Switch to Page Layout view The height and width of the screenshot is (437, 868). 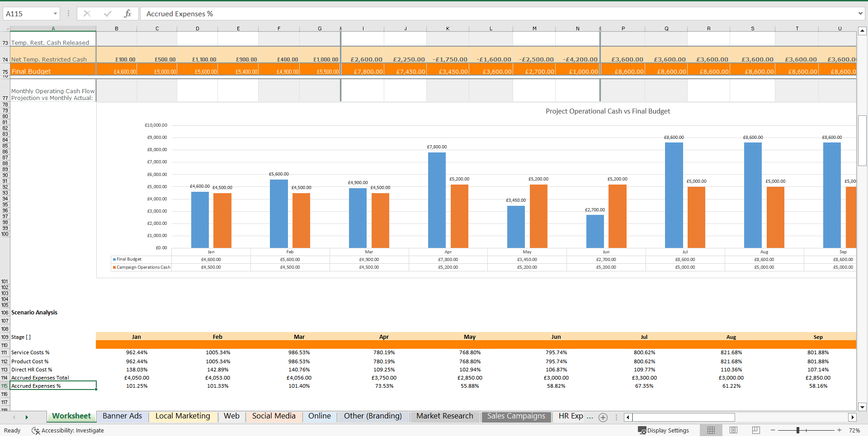point(733,430)
